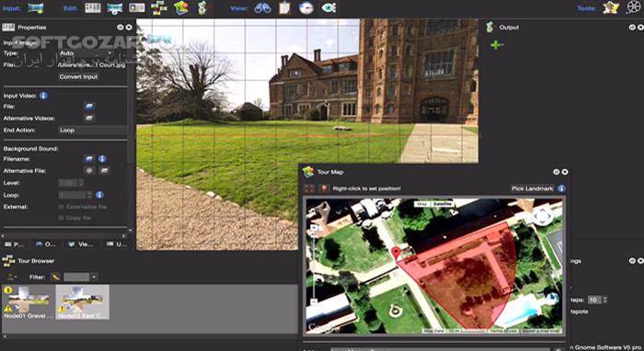Toggle Externalize file checkbox
Image resolution: width=644 pixels, height=351 pixels.
click(x=62, y=207)
